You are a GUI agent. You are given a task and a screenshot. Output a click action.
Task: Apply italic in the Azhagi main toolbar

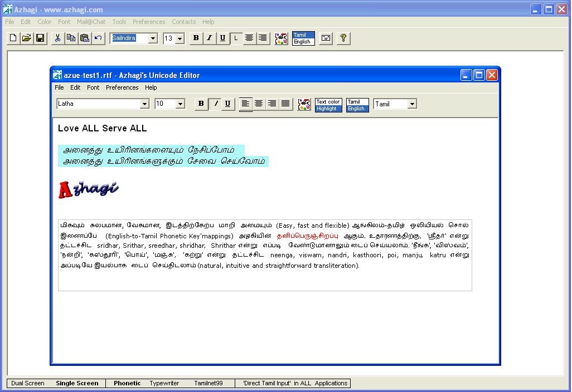coord(210,38)
